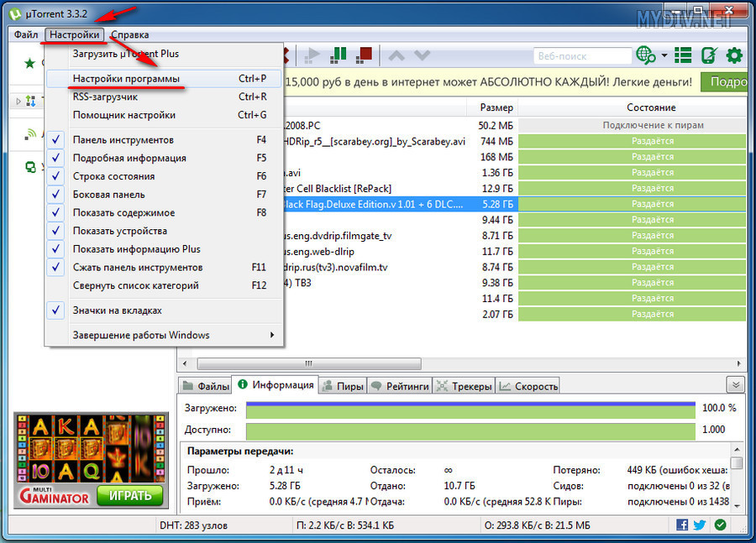Close the open Настройки menu
The height and width of the screenshot is (543, 756).
[74, 34]
